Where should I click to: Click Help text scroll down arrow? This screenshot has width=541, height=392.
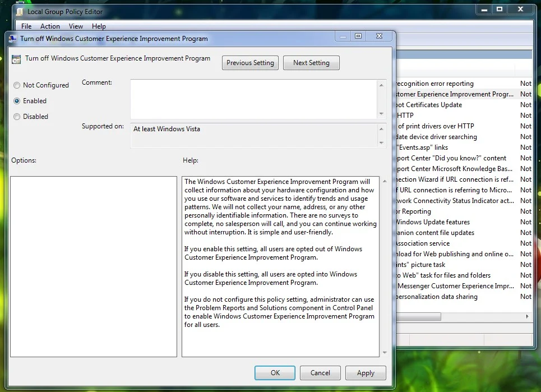coord(385,353)
